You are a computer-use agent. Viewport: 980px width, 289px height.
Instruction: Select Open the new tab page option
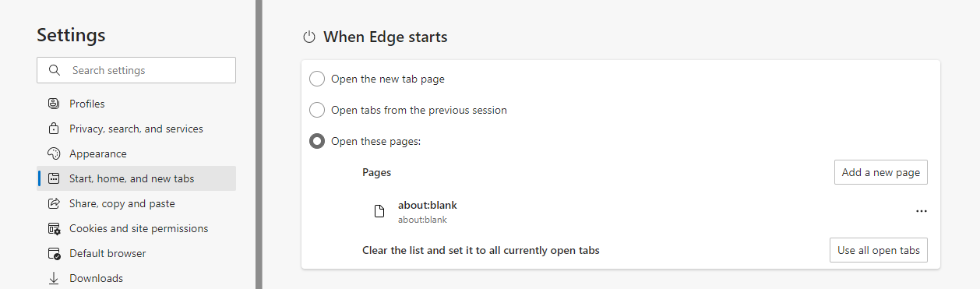pos(317,79)
